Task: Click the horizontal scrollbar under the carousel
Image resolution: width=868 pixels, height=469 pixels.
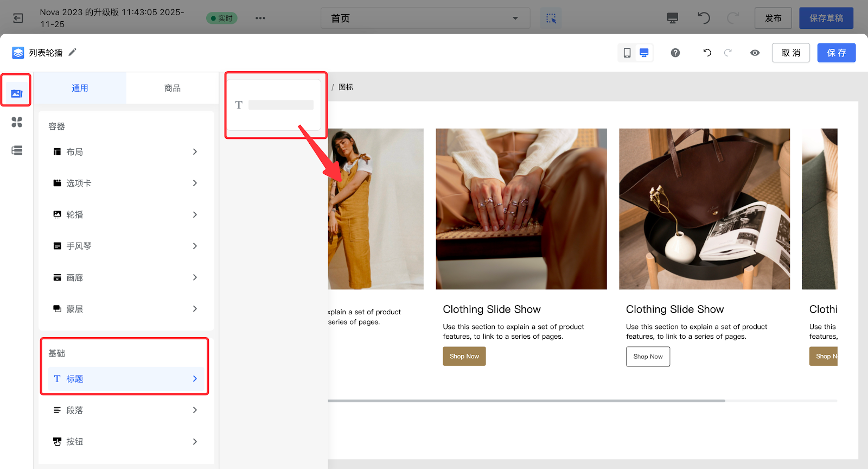Action: pos(526,401)
